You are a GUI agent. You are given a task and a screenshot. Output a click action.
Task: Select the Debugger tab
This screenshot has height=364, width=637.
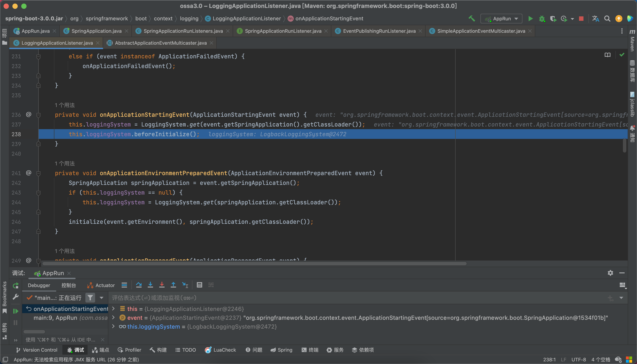39,285
